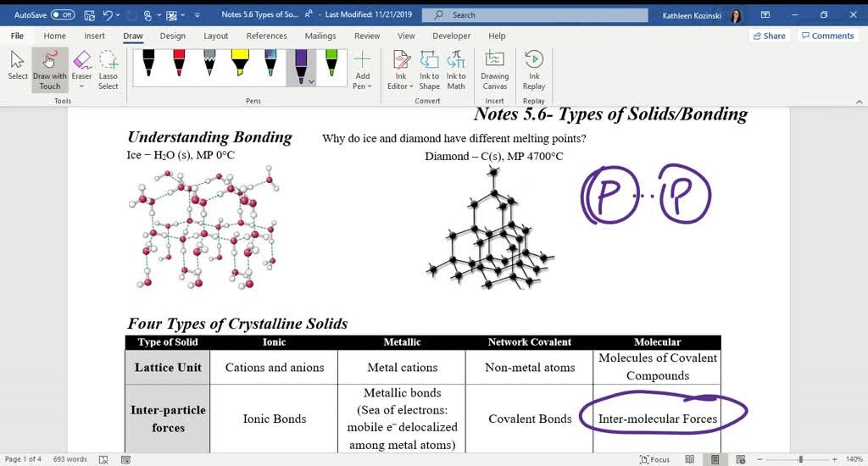
Task: Click the Search box in title bar
Action: click(535, 15)
